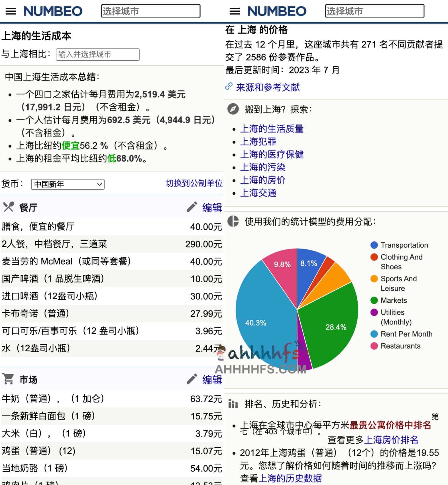Click the 63.72元 milk price
The height and width of the screenshot is (485, 448).
tap(206, 399)
